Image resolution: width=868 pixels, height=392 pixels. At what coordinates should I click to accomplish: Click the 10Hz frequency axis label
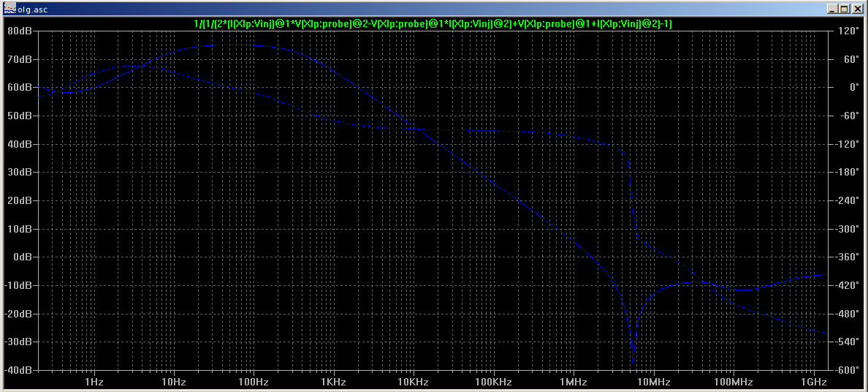click(173, 382)
